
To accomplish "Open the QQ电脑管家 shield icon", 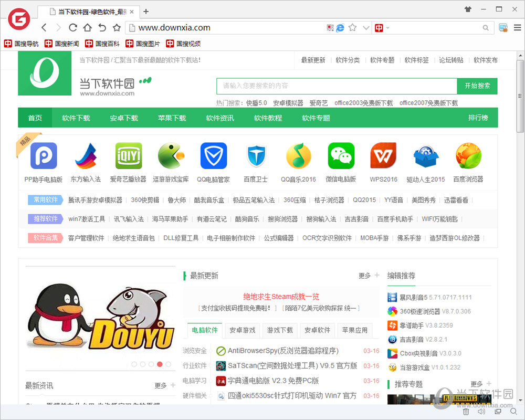I will [214, 156].
